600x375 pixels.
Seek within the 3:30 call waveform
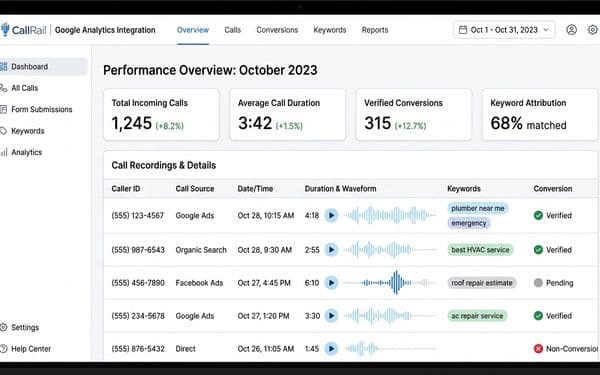pos(390,316)
